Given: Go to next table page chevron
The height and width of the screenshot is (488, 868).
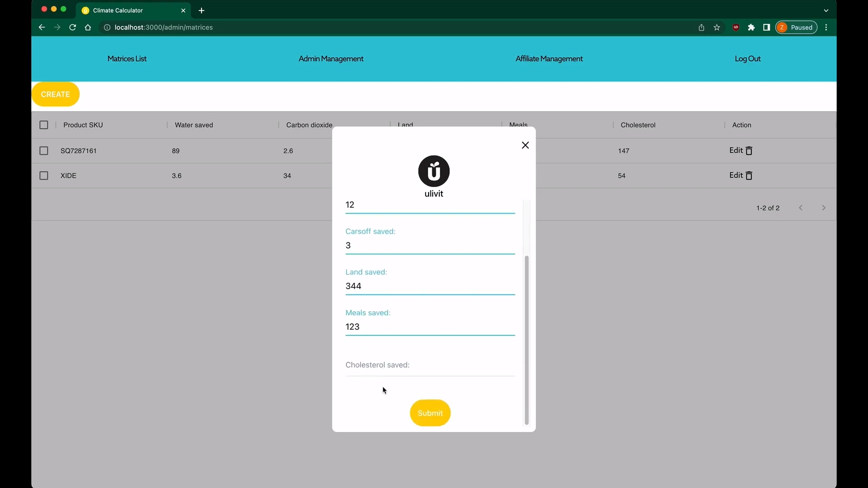Looking at the screenshot, I should pos(823,208).
